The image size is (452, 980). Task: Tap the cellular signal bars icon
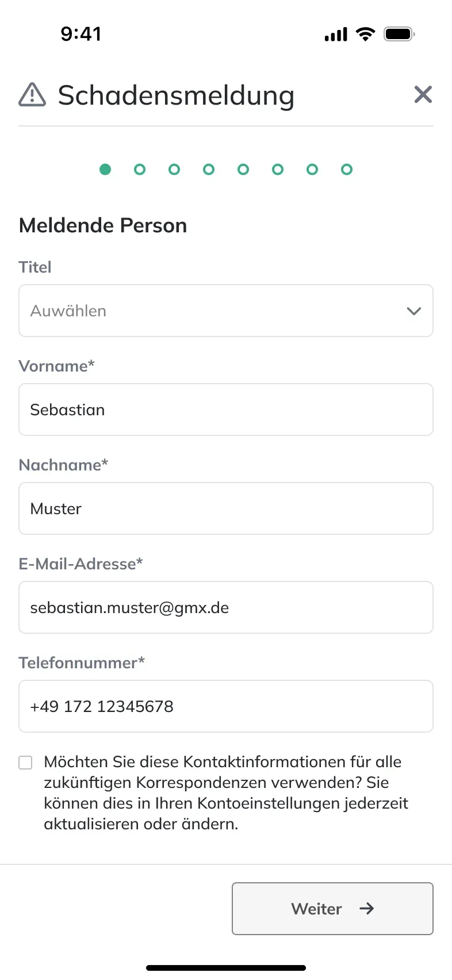(336, 35)
